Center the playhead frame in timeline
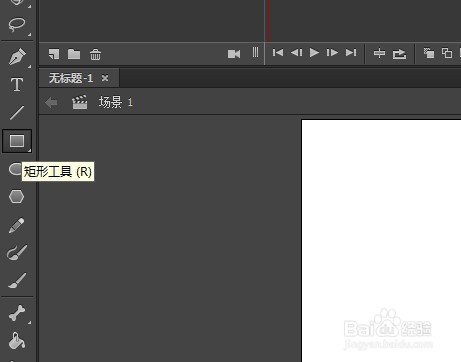The height and width of the screenshot is (362, 461). [x=379, y=53]
